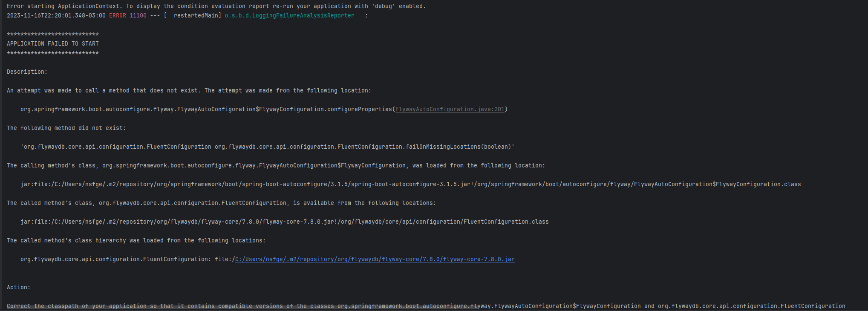Click 'The called method's class, org.flywaydb' line
This screenshot has height=311, width=868.
pyautogui.click(x=221, y=203)
